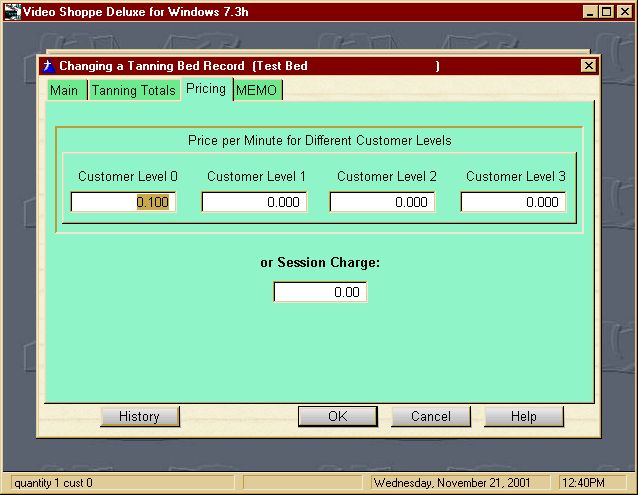638x495 pixels.
Task: Maximize the Video Shoppe Deluxe window
Action: (608, 12)
